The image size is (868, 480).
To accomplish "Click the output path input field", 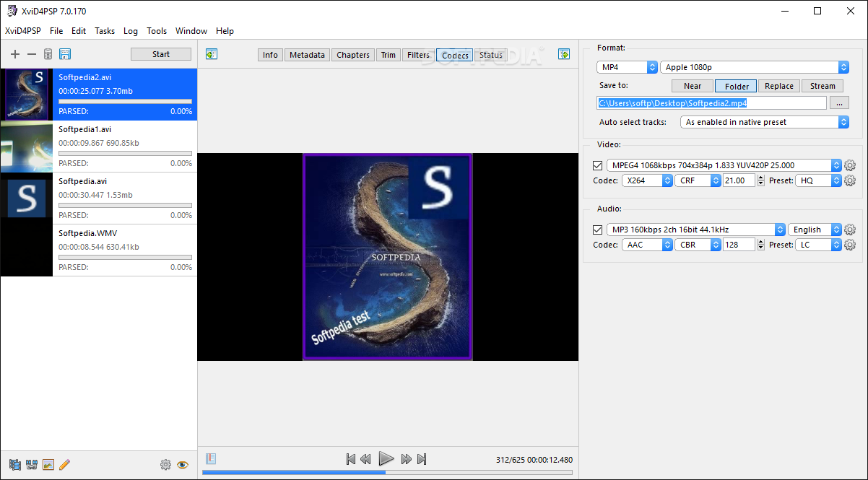I will 712,102.
